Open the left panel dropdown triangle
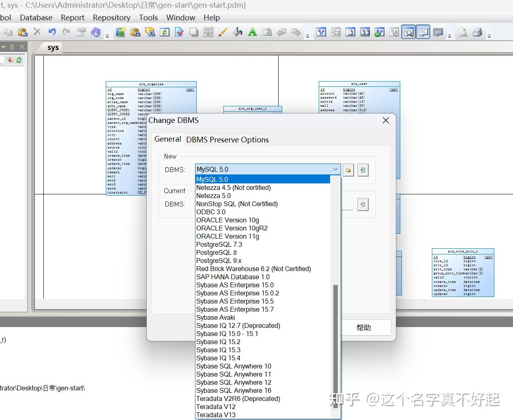This screenshot has height=420, width=513. click(x=3, y=47)
